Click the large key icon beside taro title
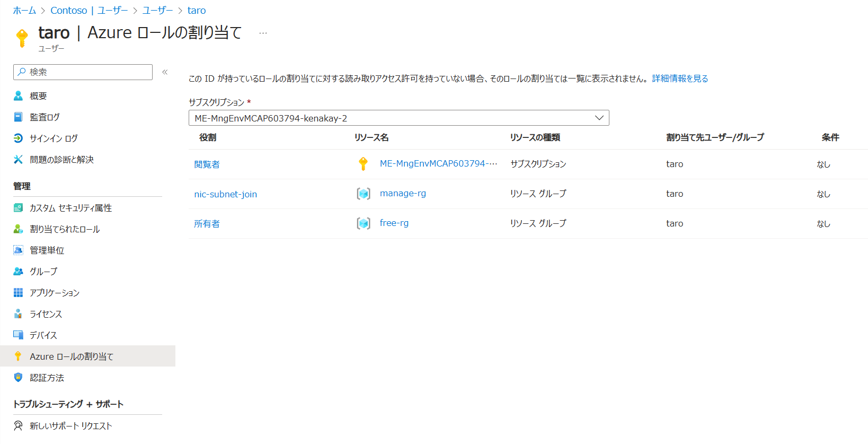 pyautogui.click(x=22, y=38)
